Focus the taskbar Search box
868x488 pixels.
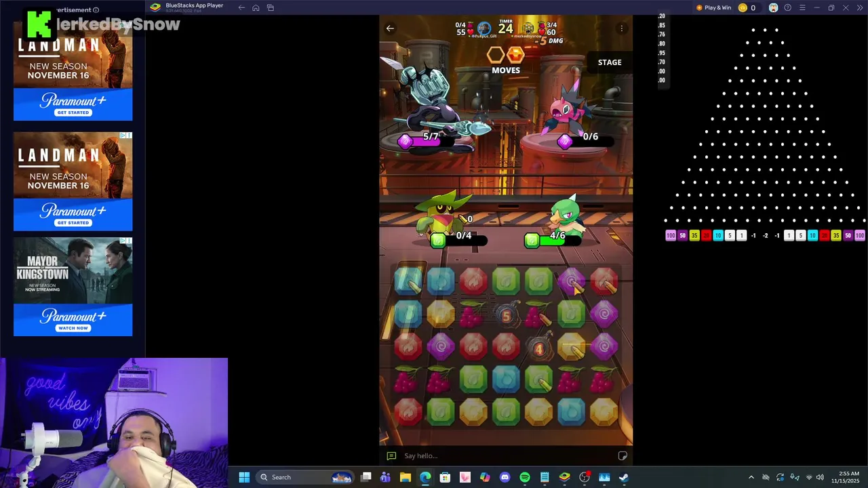pyautogui.click(x=305, y=477)
